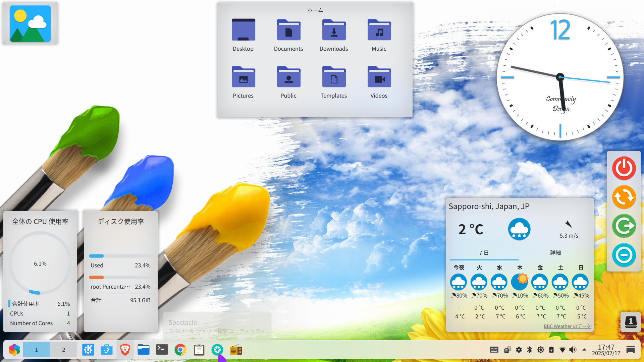This screenshot has width=644, height=362.
Task: Click the 合計 95.1 GiB row
Action: click(x=120, y=300)
